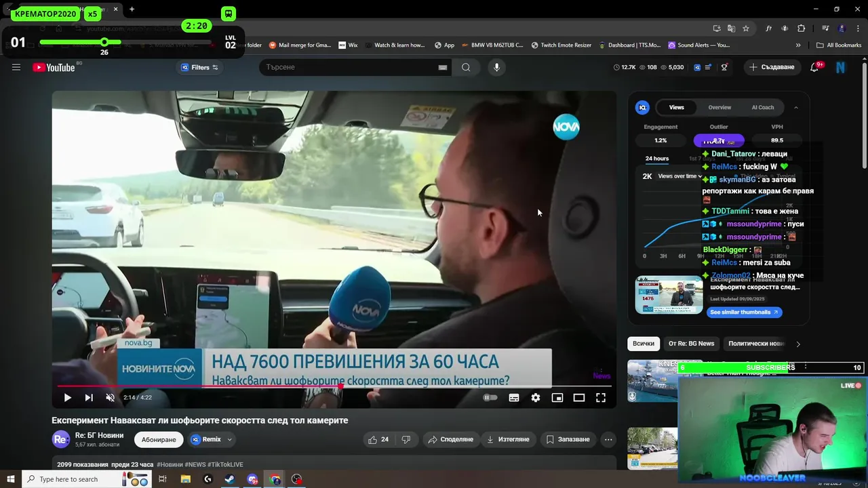This screenshot has width=868, height=488.
Task: Open the notifications bell
Action: (815, 67)
